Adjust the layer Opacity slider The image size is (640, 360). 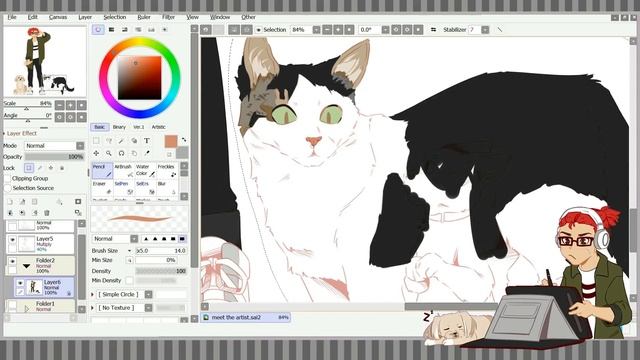coord(54,157)
